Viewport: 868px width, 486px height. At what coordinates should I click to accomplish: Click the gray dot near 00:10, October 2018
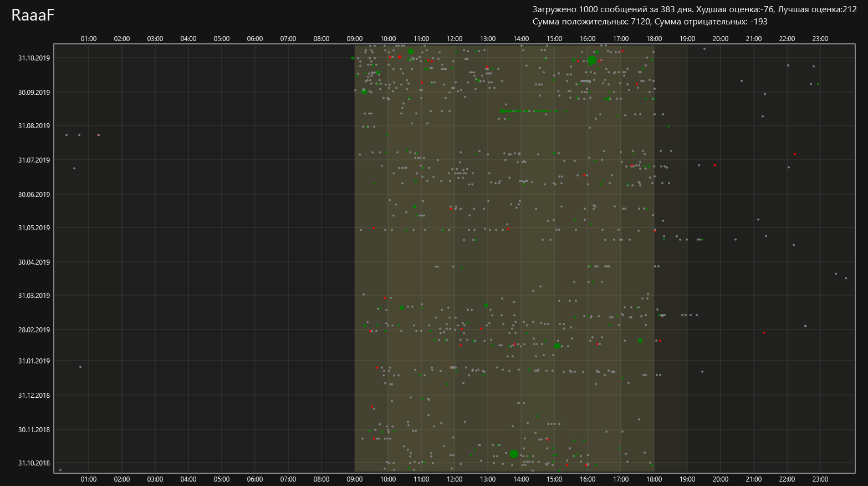(x=60, y=470)
